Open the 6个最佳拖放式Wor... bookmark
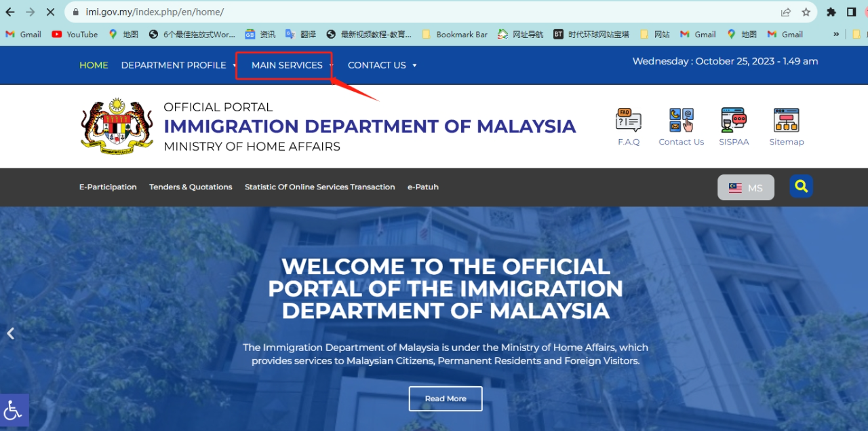The height and width of the screenshot is (431, 868). click(x=192, y=34)
